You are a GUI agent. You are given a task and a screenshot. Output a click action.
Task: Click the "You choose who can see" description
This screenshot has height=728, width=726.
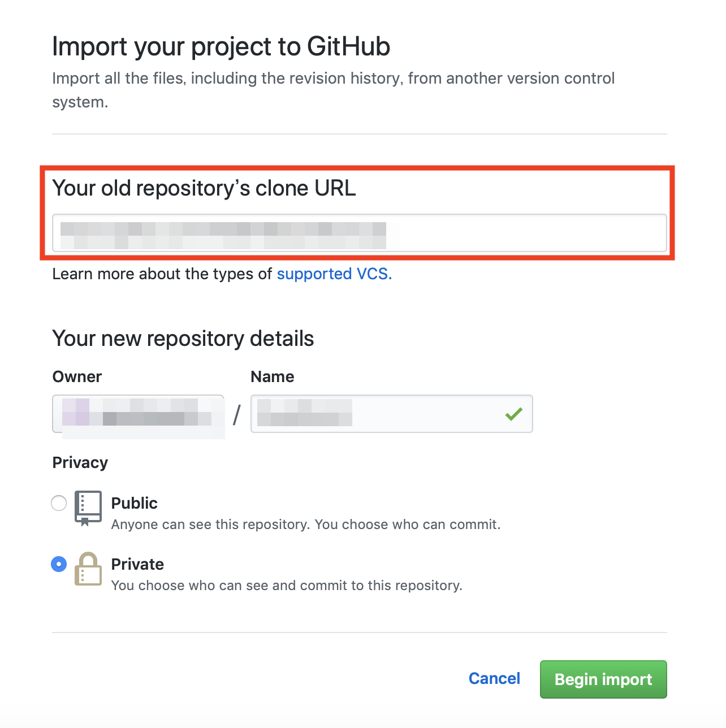coord(287,586)
